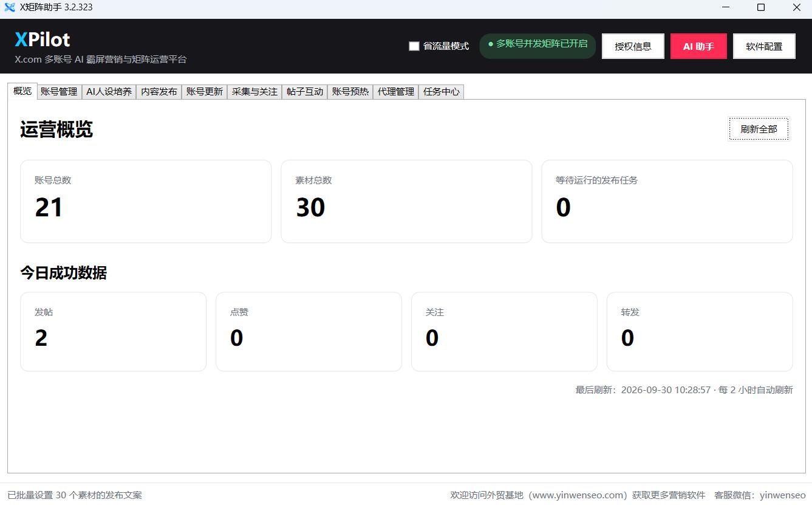Viewport: 812px width, 505px height.
Task: Select the 代理管理 tab
Action: (x=396, y=92)
